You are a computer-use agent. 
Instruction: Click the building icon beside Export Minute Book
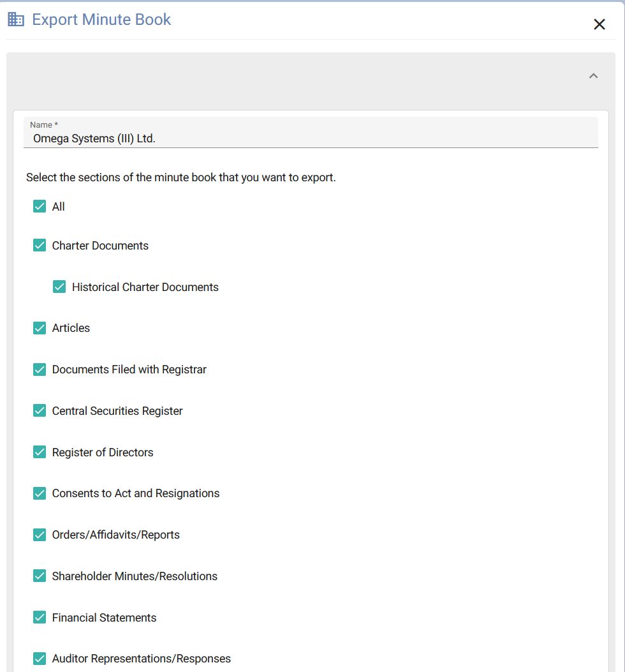coord(16,20)
